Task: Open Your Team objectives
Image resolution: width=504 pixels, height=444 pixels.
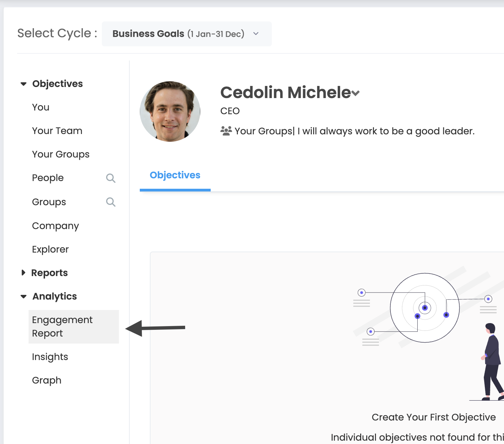Action: (x=57, y=131)
